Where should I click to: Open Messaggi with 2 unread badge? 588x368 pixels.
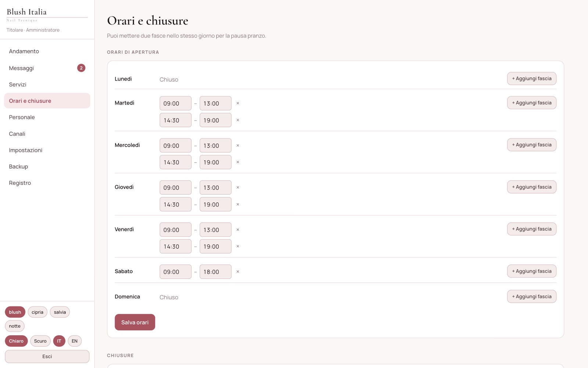click(x=47, y=68)
